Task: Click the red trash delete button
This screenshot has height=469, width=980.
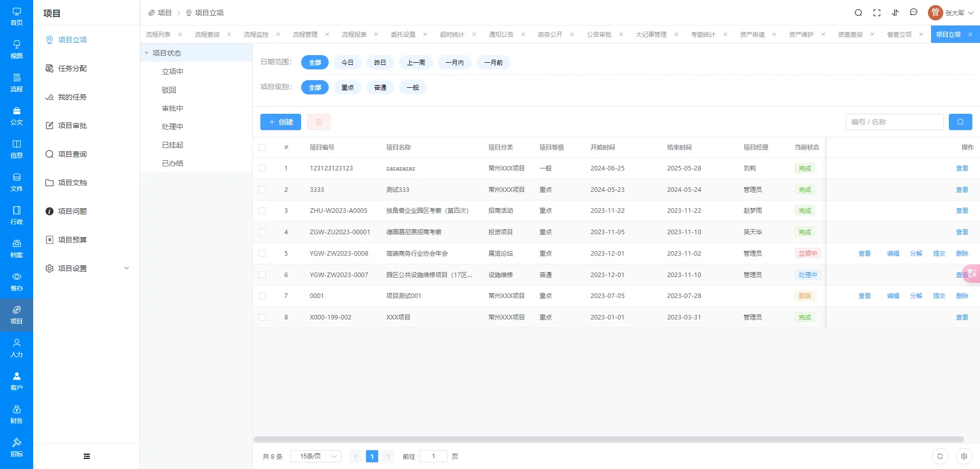Action: [319, 122]
